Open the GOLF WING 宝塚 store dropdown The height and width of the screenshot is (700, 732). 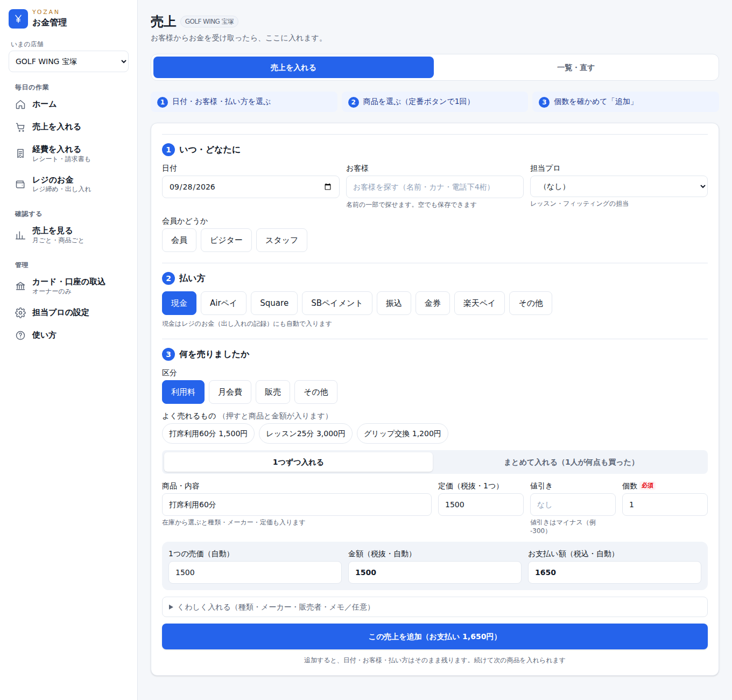pos(68,61)
